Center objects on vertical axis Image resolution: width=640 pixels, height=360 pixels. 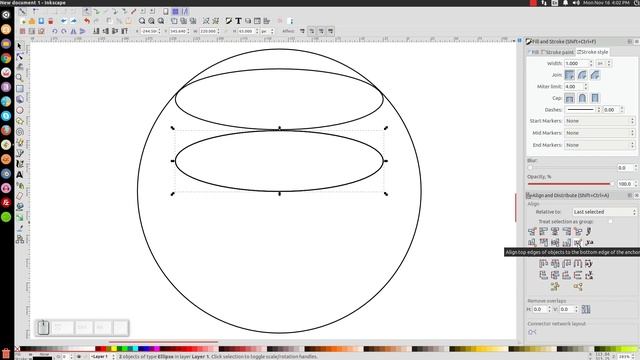(555, 231)
